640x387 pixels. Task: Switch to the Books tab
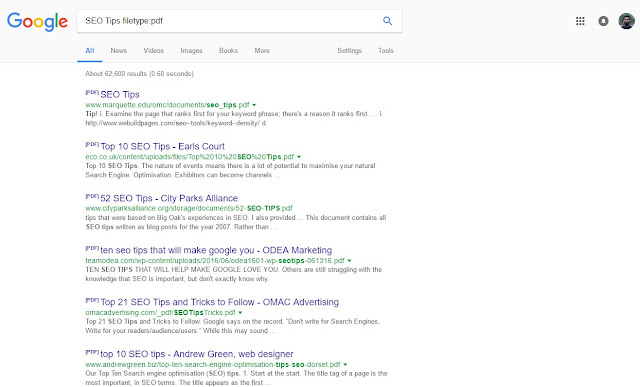point(228,51)
